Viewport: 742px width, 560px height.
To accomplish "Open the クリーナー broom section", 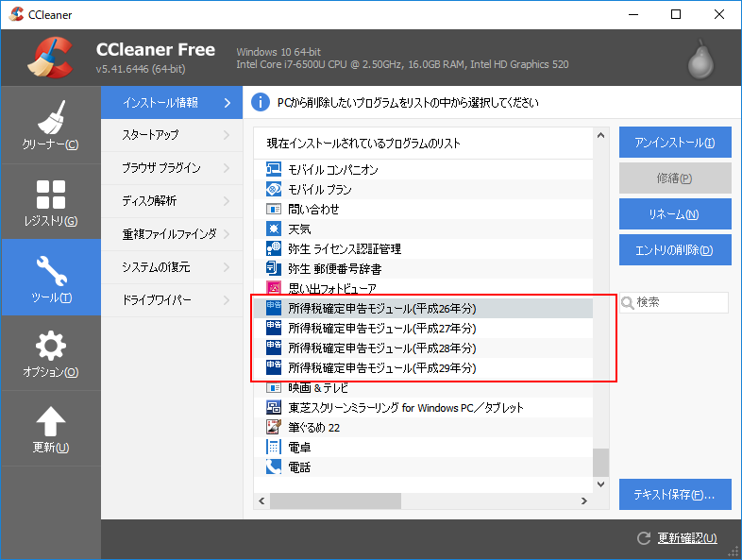I will (x=51, y=125).
